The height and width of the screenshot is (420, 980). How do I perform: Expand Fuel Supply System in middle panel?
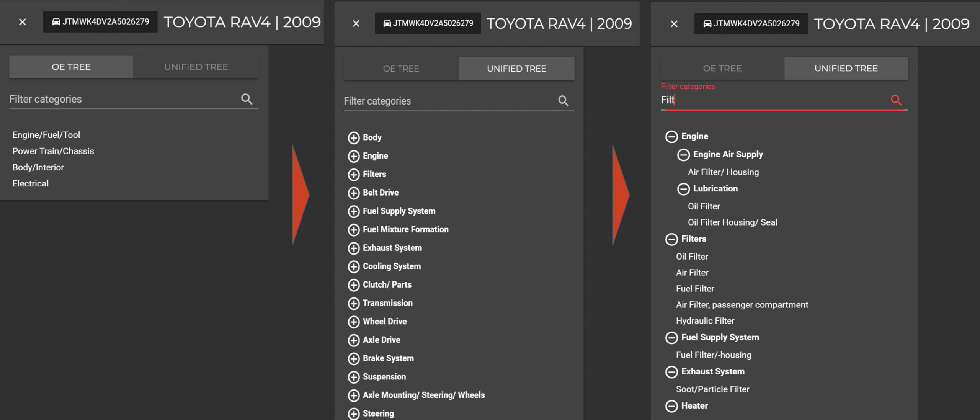pos(354,211)
